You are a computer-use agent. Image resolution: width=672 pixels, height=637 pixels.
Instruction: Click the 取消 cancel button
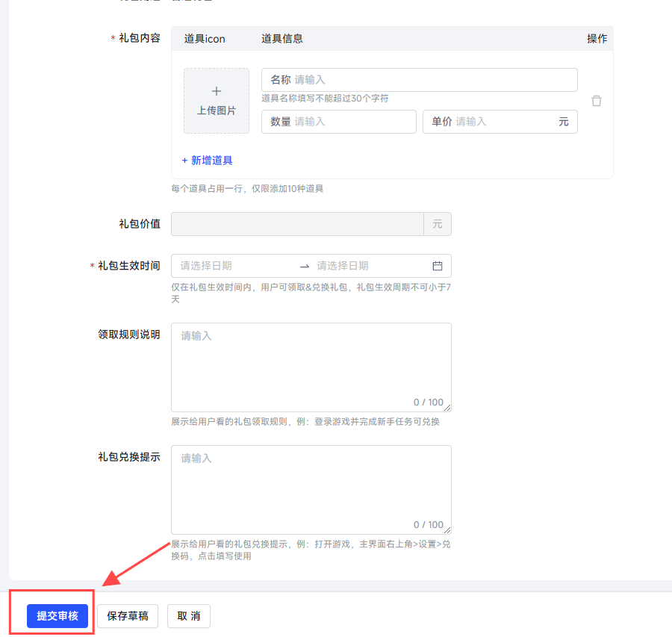(189, 616)
